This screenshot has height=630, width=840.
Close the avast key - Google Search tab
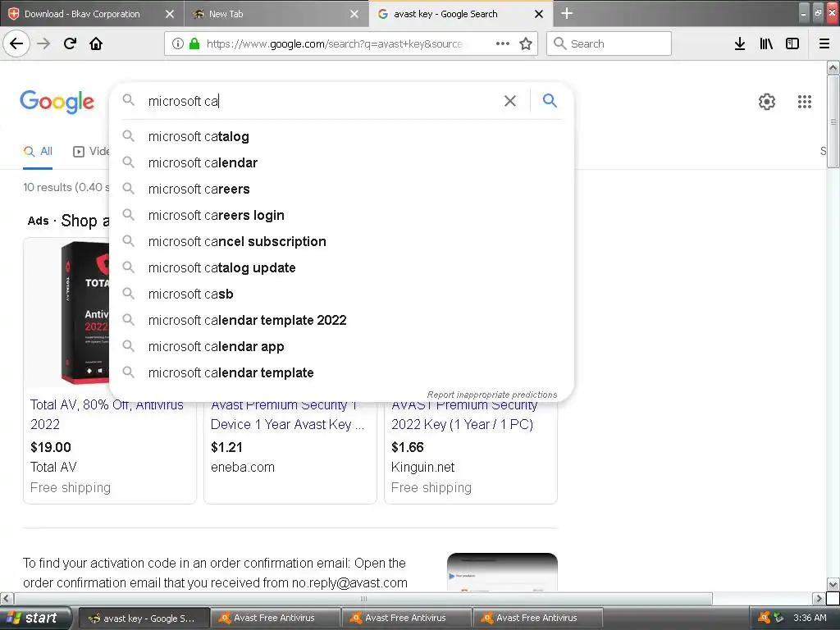click(539, 14)
